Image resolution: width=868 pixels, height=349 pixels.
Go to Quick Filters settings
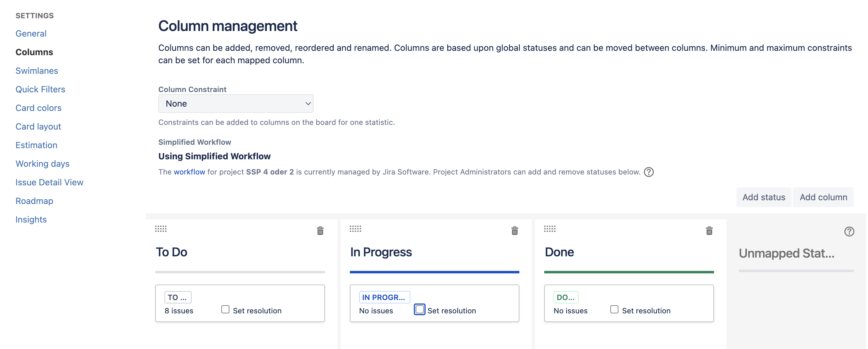point(40,89)
